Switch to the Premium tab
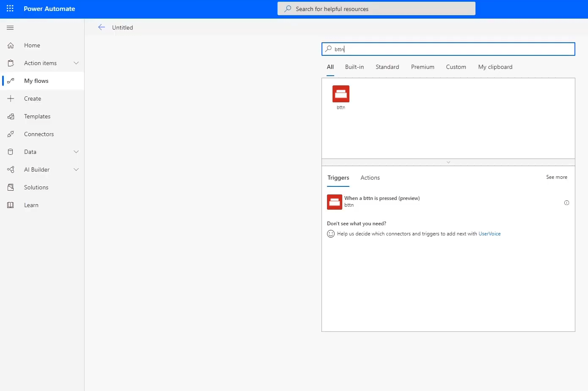This screenshot has width=588, height=391. coord(423,67)
